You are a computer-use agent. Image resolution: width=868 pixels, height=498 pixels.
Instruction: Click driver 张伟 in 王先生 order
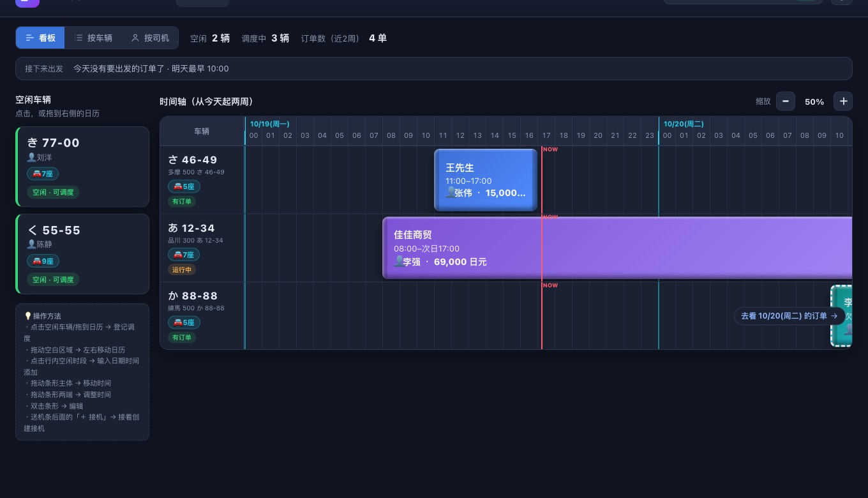[459, 193]
